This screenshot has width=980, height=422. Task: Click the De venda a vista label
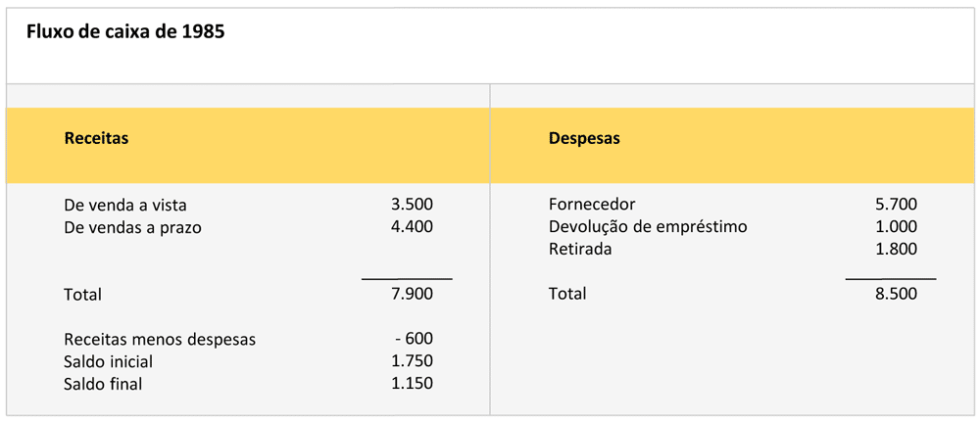pyautogui.click(x=124, y=206)
